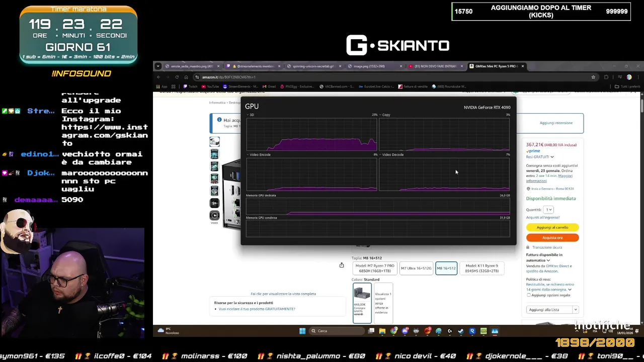Select the first product gallery thumbnail
This screenshot has height=362, width=644.
(x=214, y=142)
